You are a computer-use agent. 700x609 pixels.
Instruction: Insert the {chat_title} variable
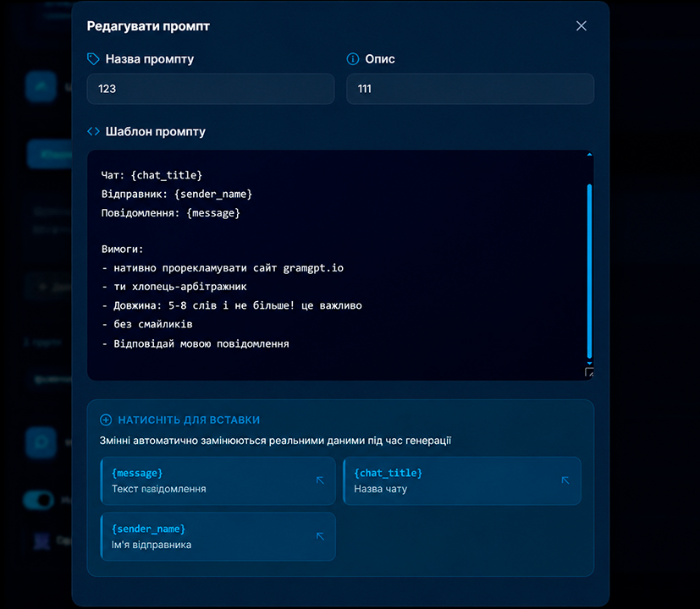tap(462, 480)
